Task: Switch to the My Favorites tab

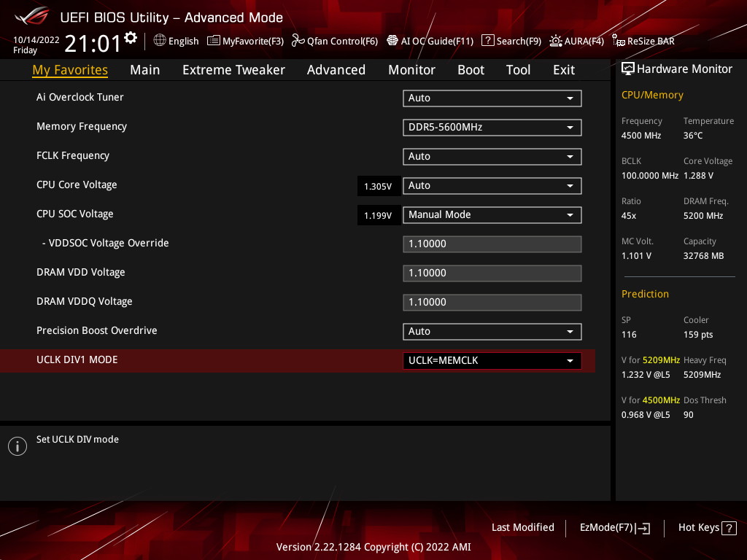Action: pos(70,70)
